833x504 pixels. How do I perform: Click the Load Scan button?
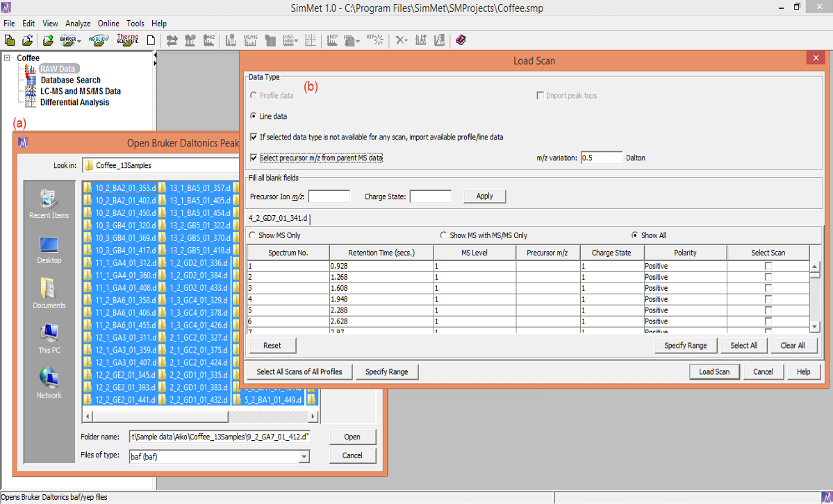(x=714, y=372)
